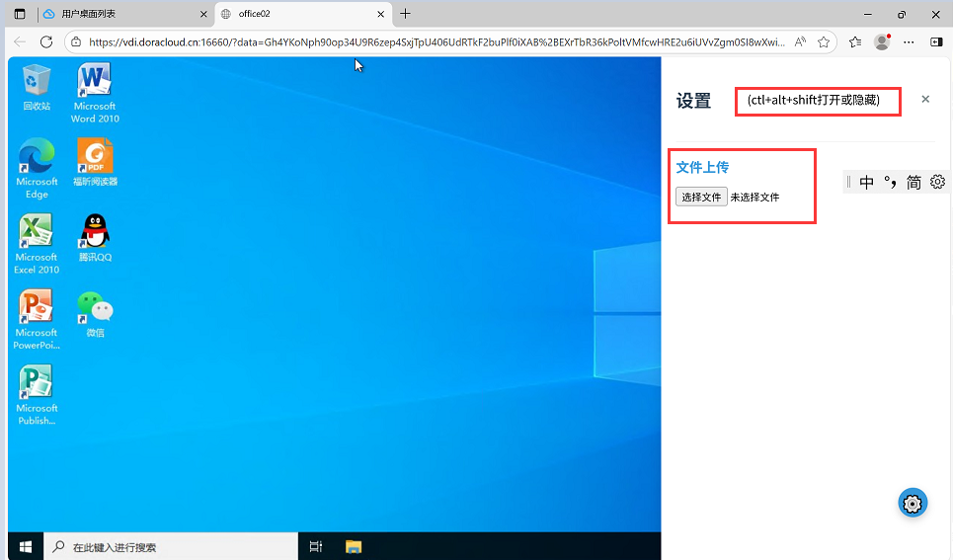Switch to the 用户桌面列表 browser tab
Image resolution: width=953 pixels, height=560 pixels.
tap(125, 14)
